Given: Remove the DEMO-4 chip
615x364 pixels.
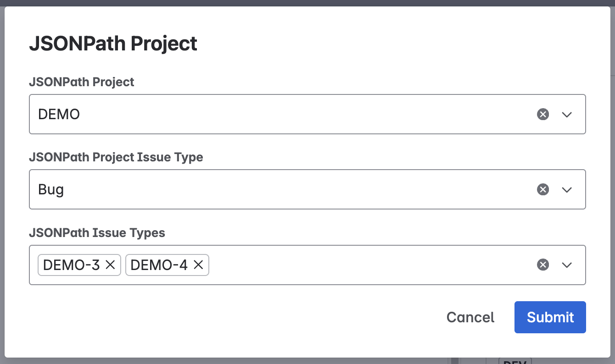Looking at the screenshot, I should [198, 265].
